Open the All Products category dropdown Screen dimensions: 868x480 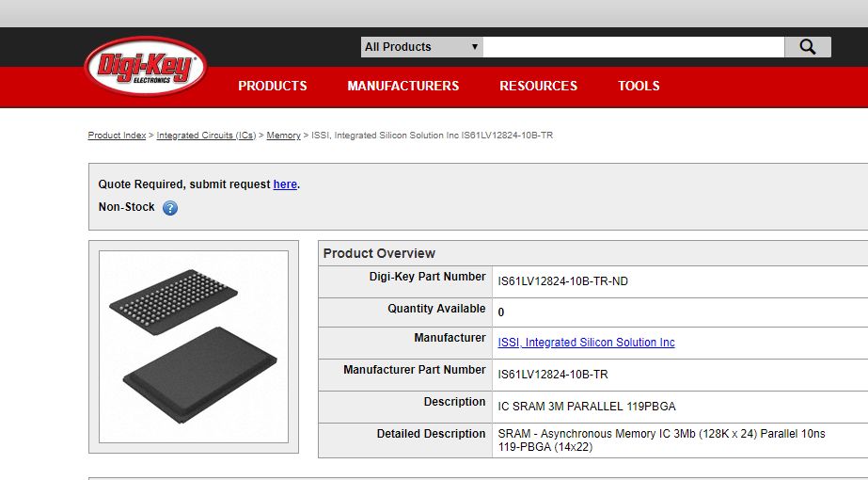click(422, 47)
